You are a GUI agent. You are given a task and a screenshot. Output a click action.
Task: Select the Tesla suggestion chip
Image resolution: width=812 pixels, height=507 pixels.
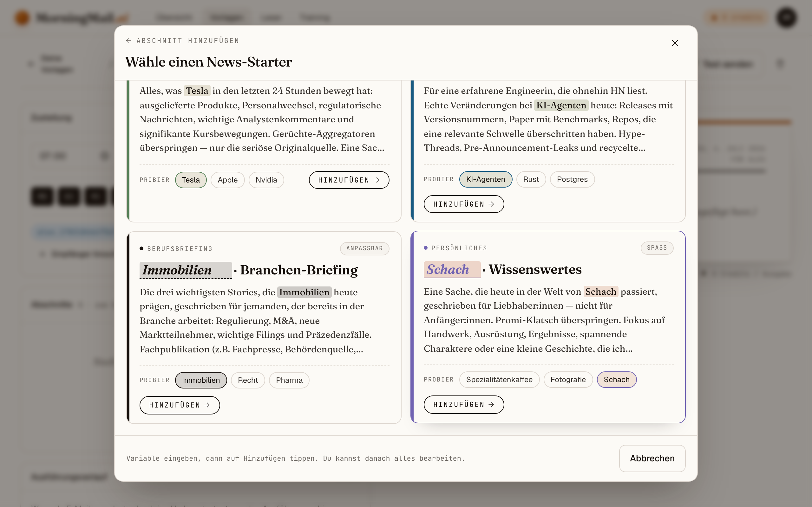pos(191,180)
